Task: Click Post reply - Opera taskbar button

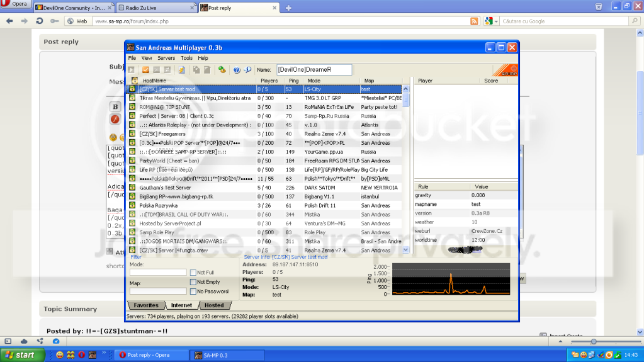Action: click(x=152, y=355)
